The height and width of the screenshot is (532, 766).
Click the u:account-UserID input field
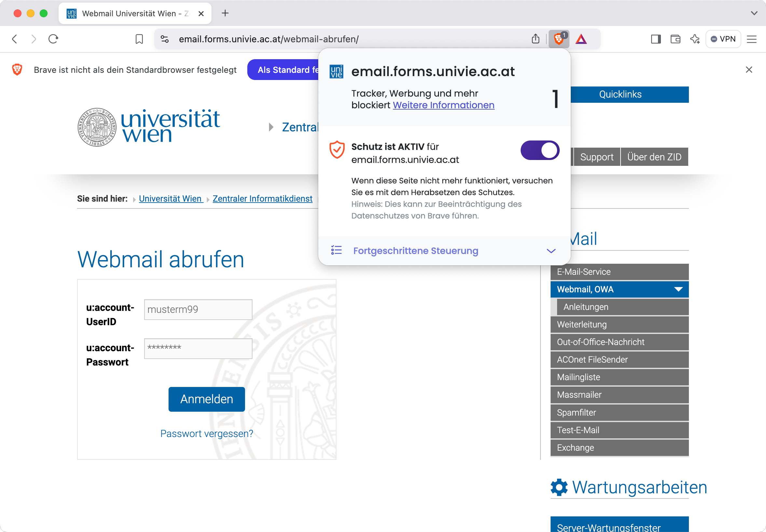pos(198,309)
